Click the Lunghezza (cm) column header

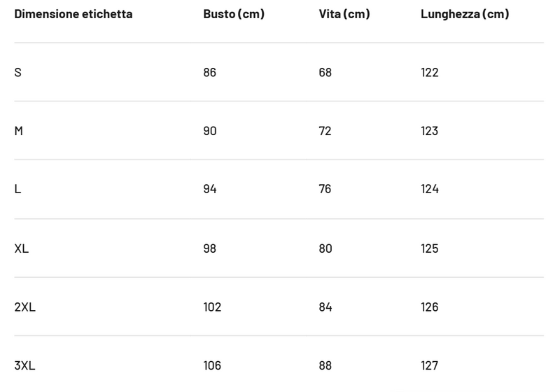[465, 14]
